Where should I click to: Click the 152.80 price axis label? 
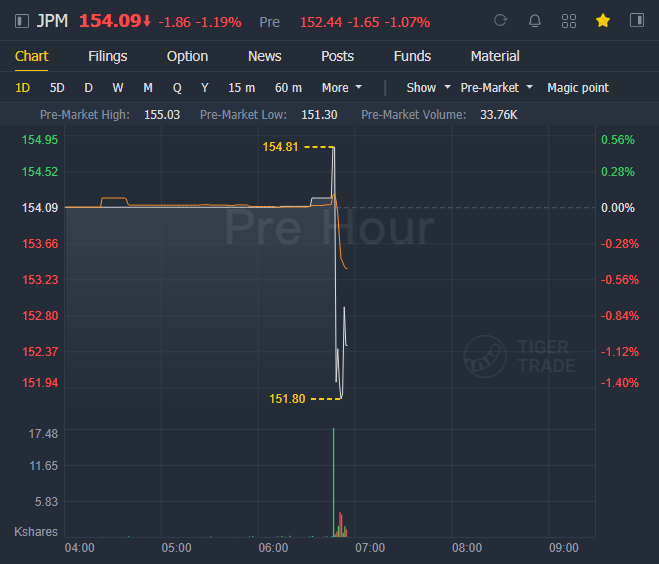40,316
